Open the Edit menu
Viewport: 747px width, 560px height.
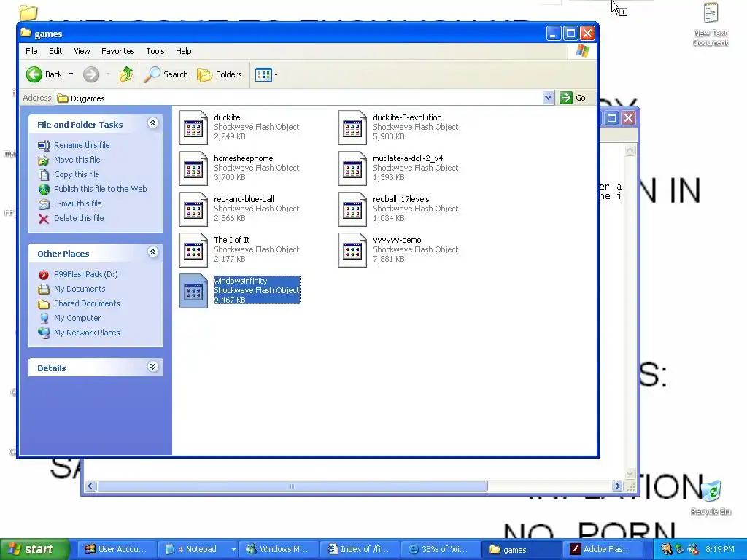(55, 51)
